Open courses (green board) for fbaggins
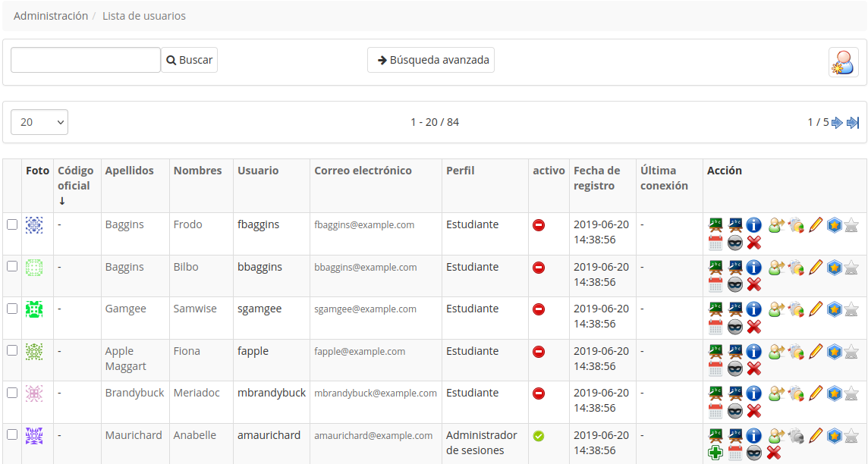The image size is (868, 464). pos(715,225)
